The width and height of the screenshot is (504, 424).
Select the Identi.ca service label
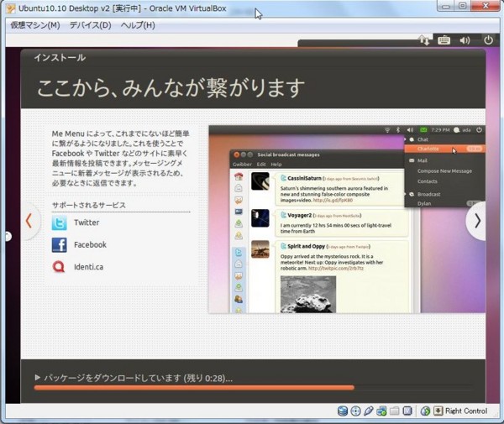click(x=88, y=267)
